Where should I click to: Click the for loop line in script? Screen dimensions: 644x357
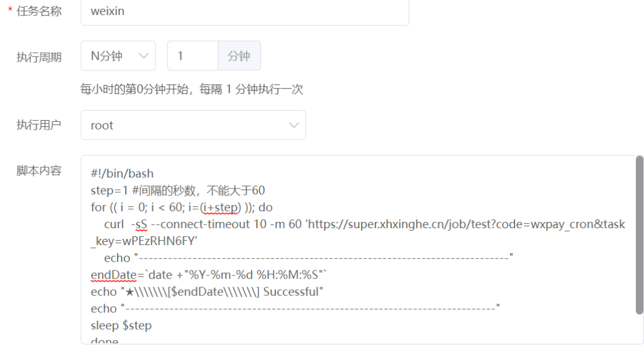tap(182, 207)
